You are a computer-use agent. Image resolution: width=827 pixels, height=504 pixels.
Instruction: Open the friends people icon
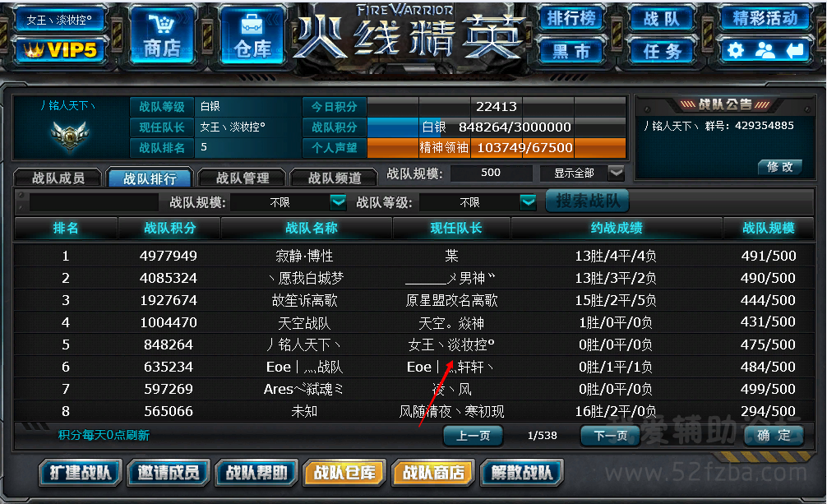tap(765, 51)
